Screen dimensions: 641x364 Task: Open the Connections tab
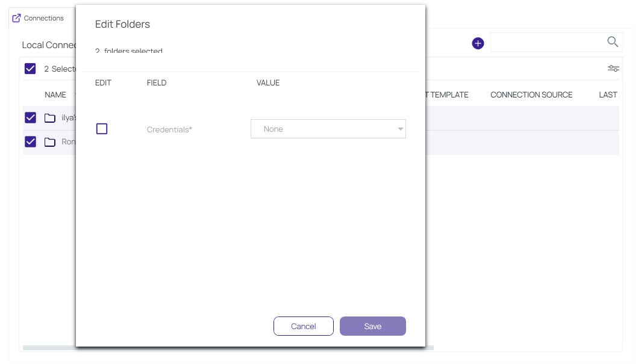(x=43, y=18)
